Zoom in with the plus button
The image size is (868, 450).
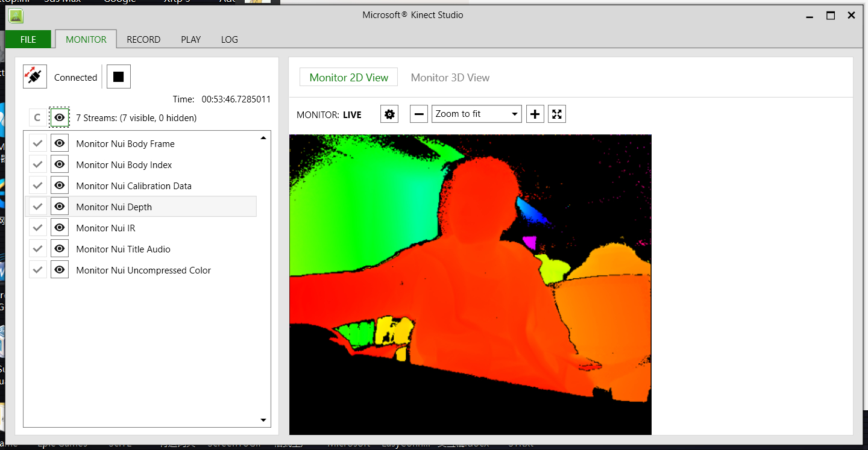coord(535,114)
